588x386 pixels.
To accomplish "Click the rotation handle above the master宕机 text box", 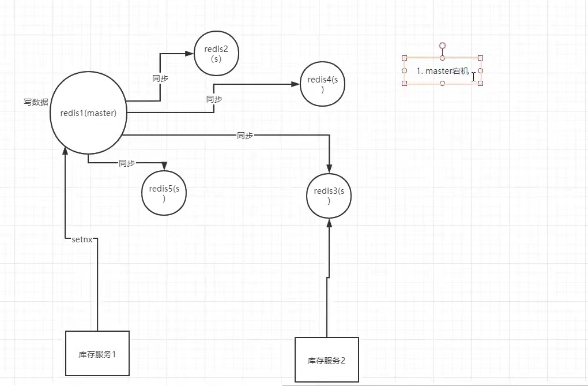I will pyautogui.click(x=442, y=45).
